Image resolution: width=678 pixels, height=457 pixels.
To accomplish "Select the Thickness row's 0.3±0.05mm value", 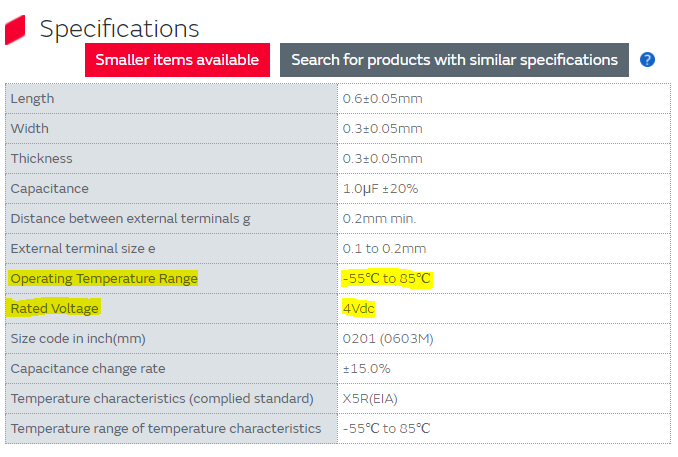I will pyautogui.click(x=382, y=158).
